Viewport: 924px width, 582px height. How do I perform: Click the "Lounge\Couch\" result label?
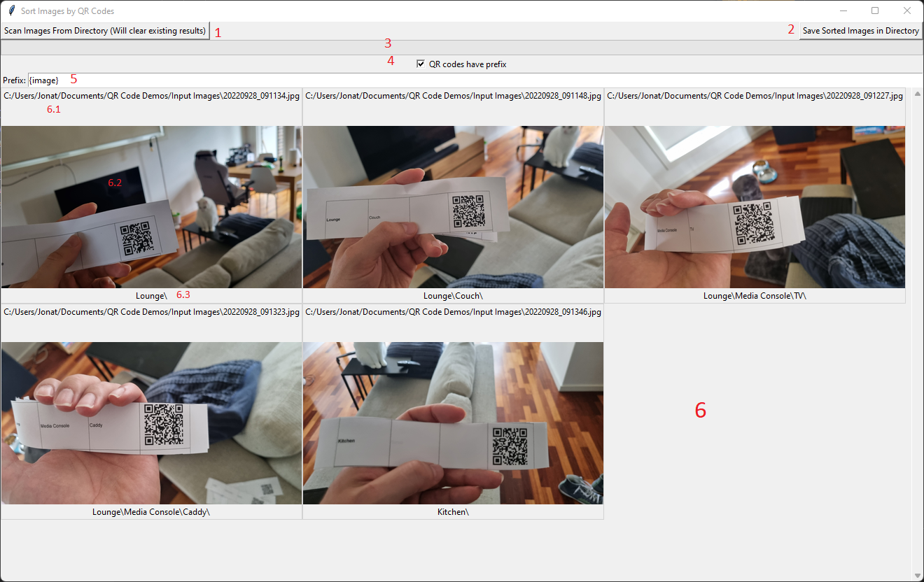click(x=453, y=296)
